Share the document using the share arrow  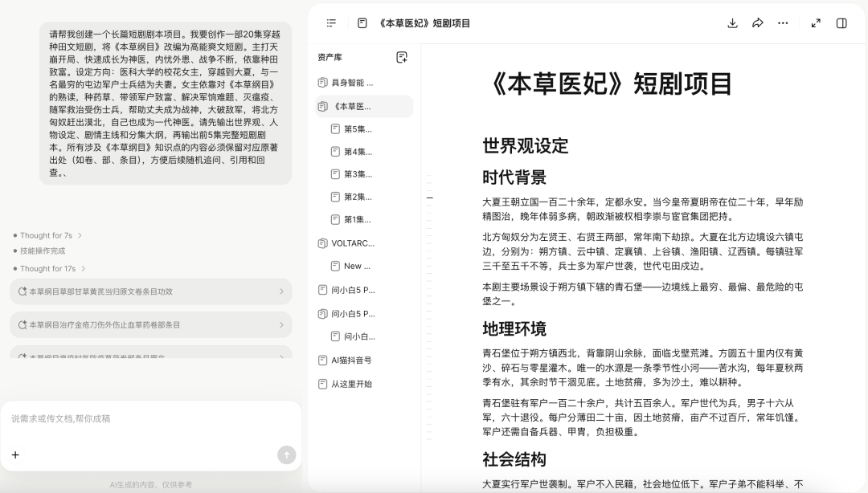tap(758, 23)
